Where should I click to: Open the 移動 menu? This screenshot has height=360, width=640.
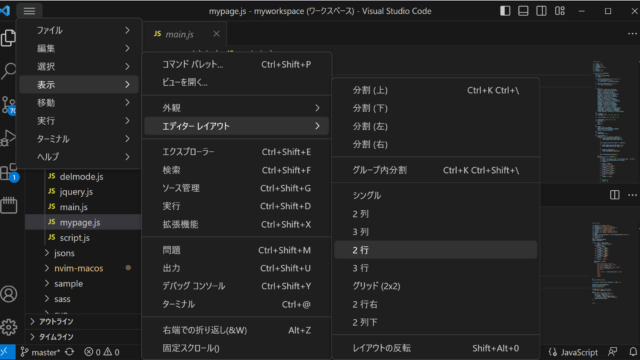pyautogui.click(x=79, y=102)
